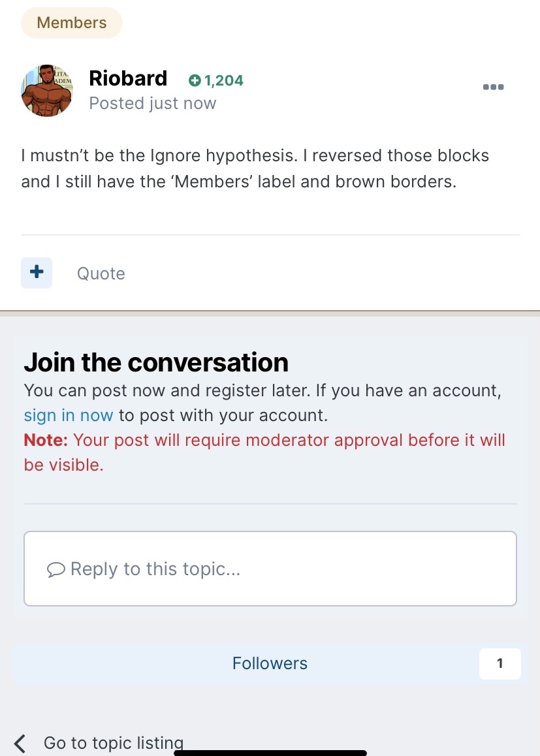Follow the 'sign in now' link
This screenshot has height=756, width=540.
tap(69, 415)
